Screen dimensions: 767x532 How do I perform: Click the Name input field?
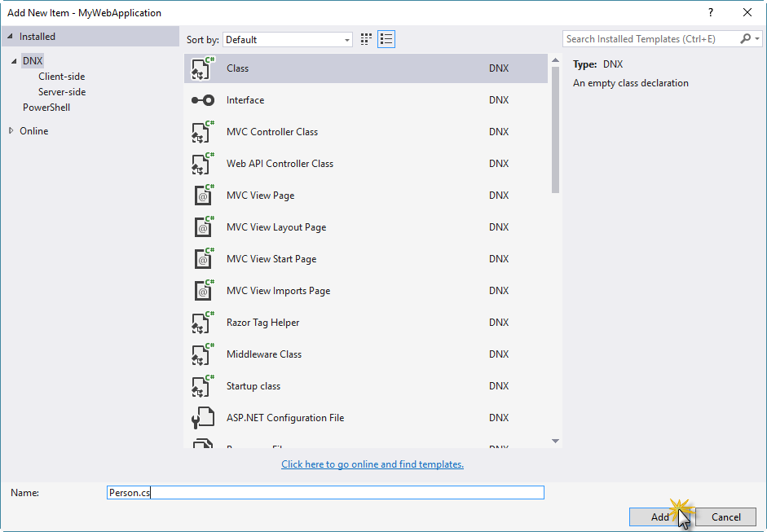pyautogui.click(x=326, y=493)
